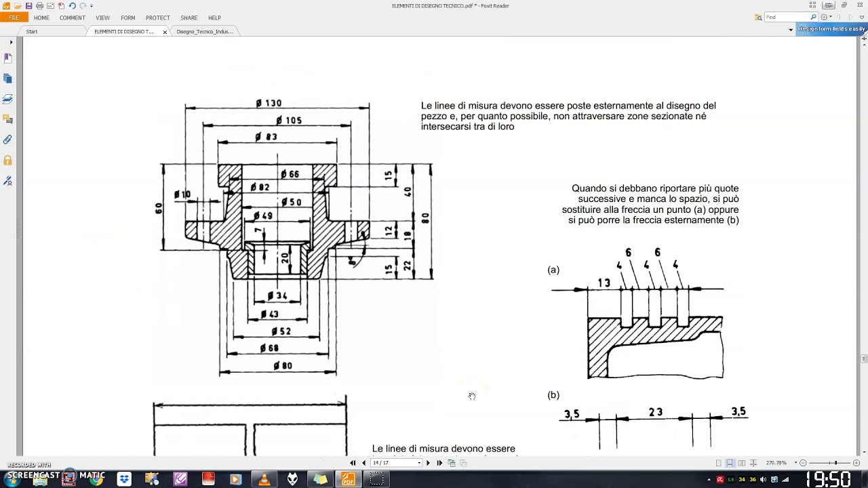The image size is (868, 488).
Task: Open the quick access toolbar customize dropdown
Action: point(92,6)
